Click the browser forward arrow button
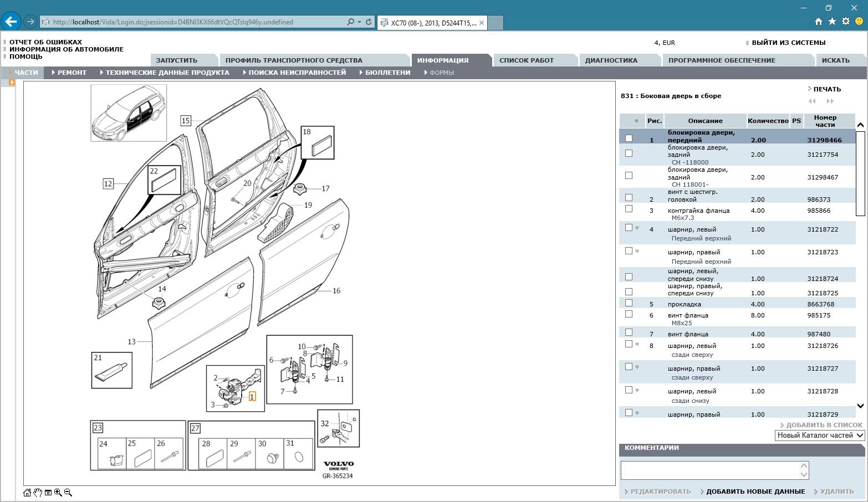868x502 pixels. 30,22
